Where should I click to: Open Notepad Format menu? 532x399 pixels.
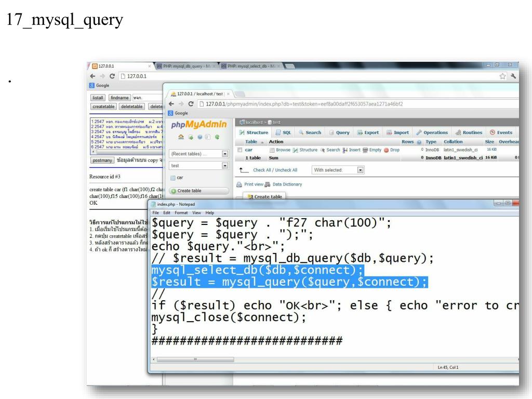(181, 212)
